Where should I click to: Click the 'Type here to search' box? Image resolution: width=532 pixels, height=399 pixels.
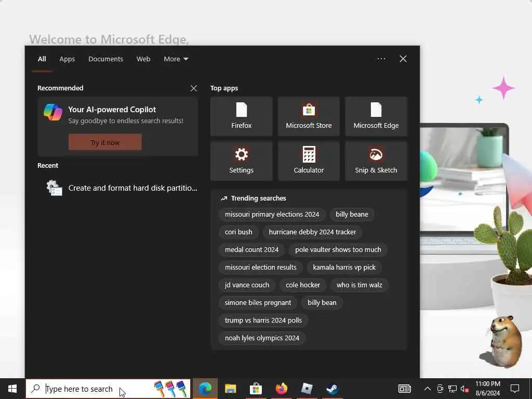coord(108,389)
